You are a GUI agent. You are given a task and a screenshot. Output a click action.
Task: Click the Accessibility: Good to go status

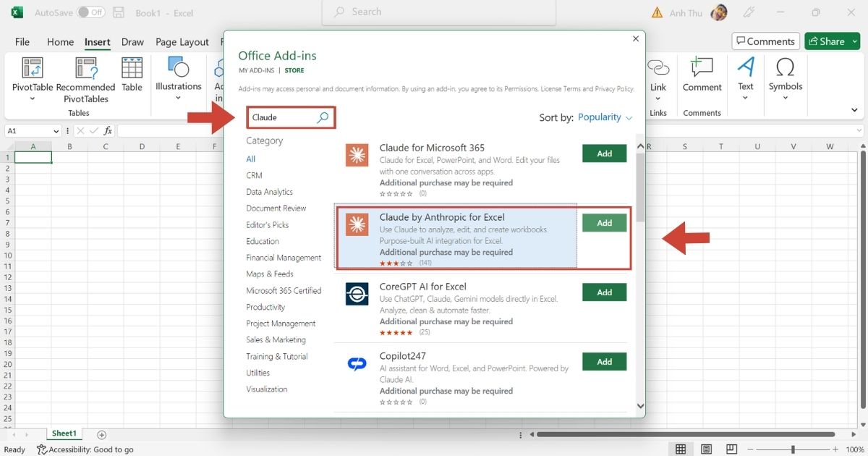(85, 449)
